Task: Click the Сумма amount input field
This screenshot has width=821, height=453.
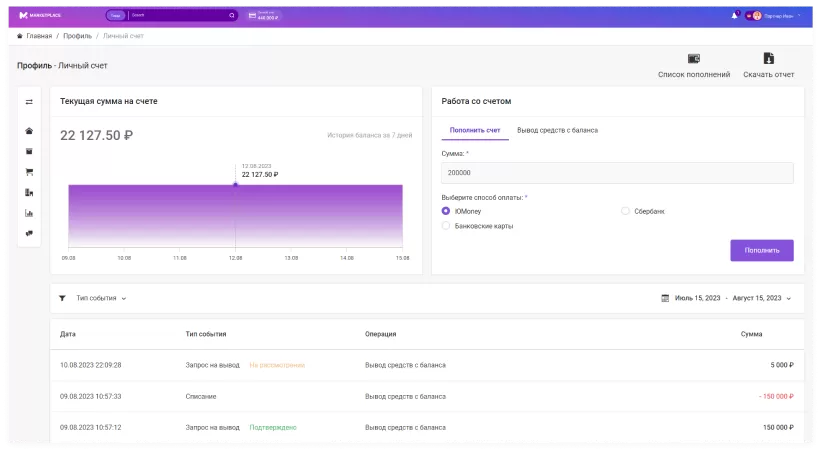Action: tap(617, 173)
